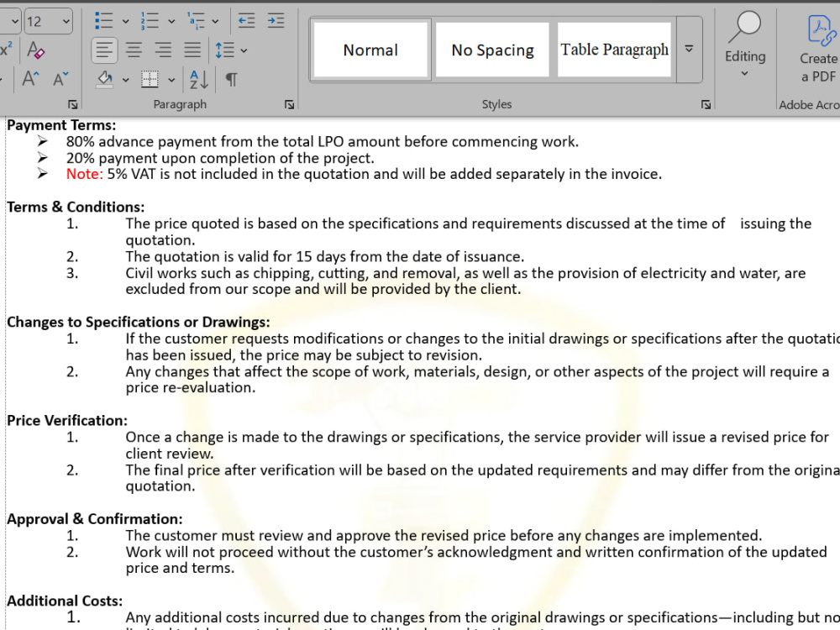Open the shading color dropdown arrow

click(x=125, y=80)
